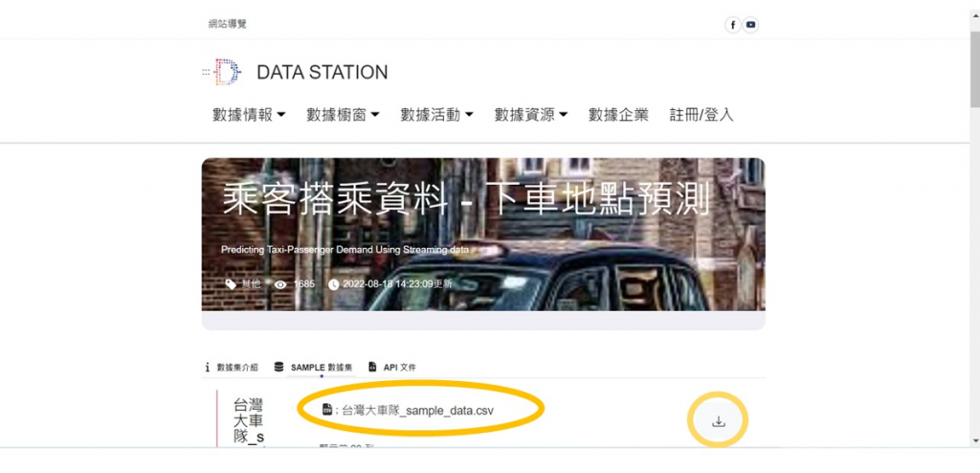The image size is (980, 473).
Task: Click the eye view-count icon in the banner
Action: 280,284
